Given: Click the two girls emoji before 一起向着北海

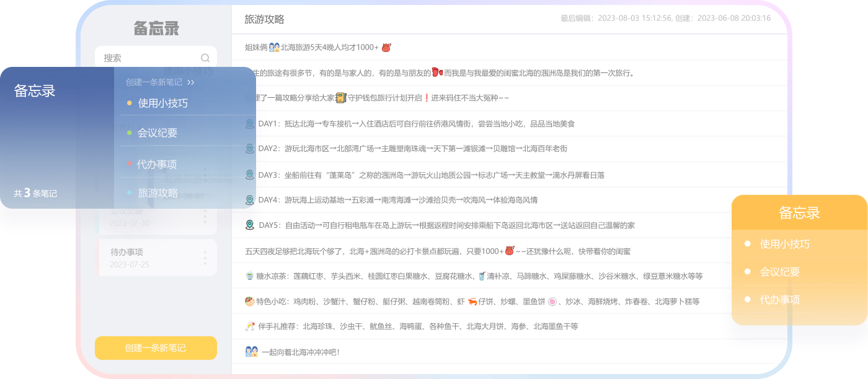Looking at the screenshot, I should (x=251, y=351).
